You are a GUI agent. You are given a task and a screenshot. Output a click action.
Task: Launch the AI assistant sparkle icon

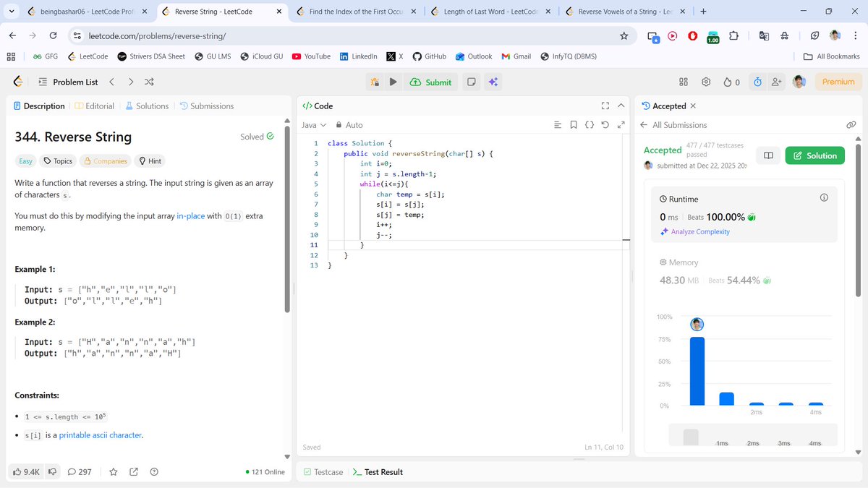493,82
